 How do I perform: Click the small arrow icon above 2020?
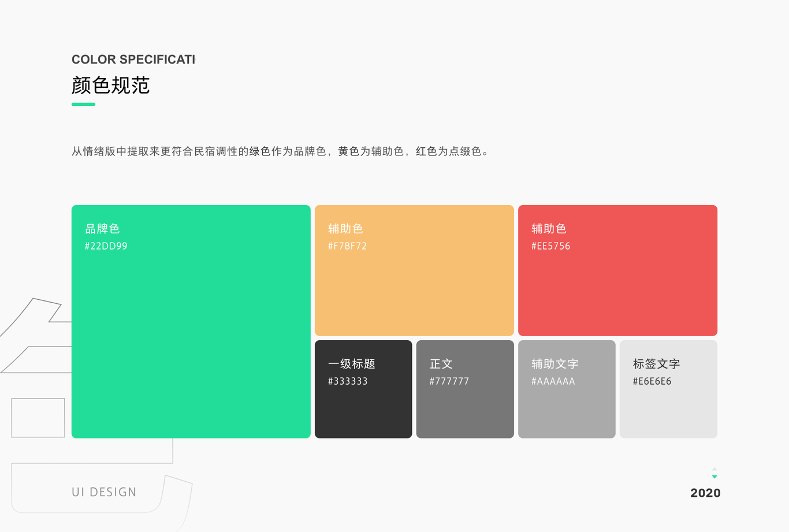click(714, 473)
